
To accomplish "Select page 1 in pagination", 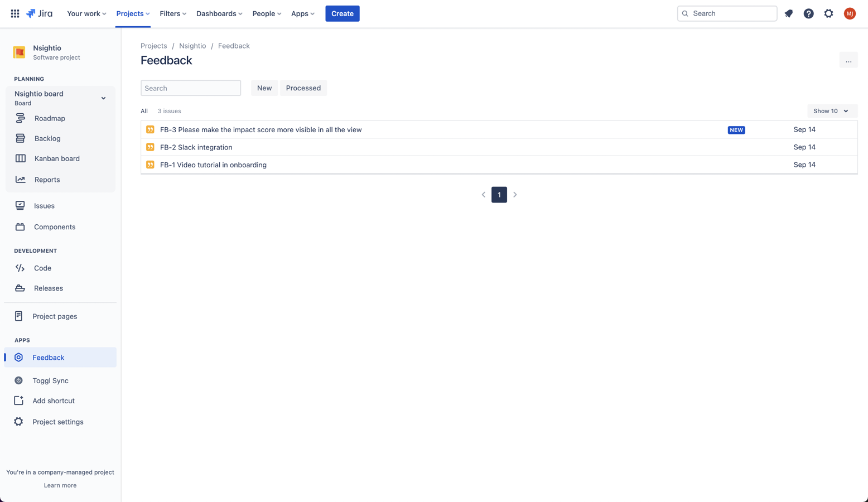I will click(x=499, y=195).
